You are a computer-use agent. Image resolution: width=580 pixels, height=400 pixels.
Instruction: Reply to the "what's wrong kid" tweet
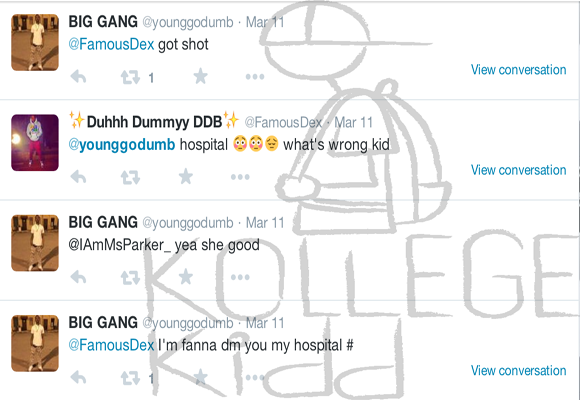78,177
